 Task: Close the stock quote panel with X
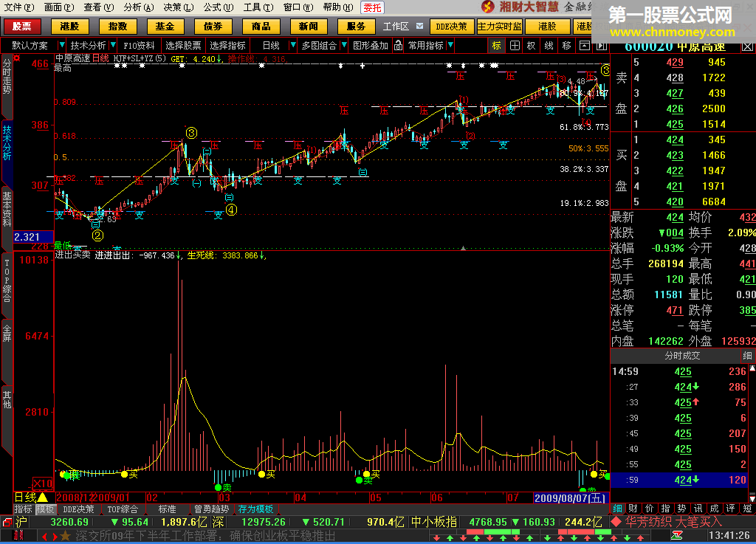click(x=747, y=47)
